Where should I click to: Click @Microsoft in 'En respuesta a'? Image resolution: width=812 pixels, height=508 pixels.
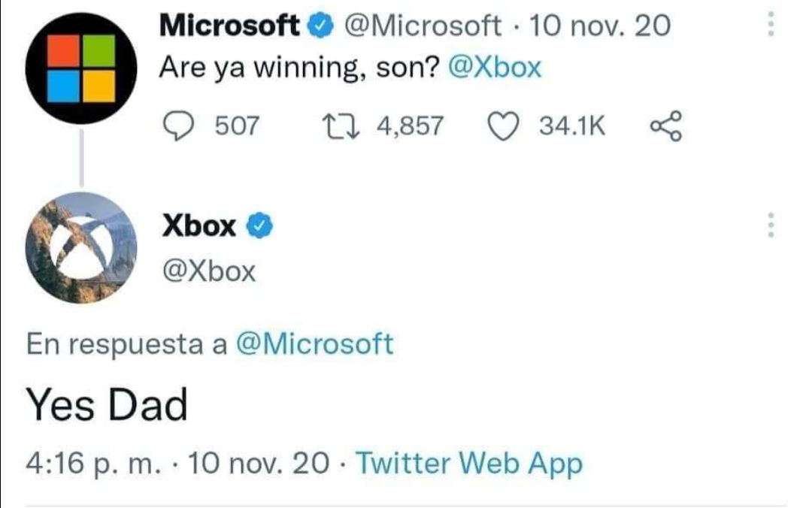(314, 344)
